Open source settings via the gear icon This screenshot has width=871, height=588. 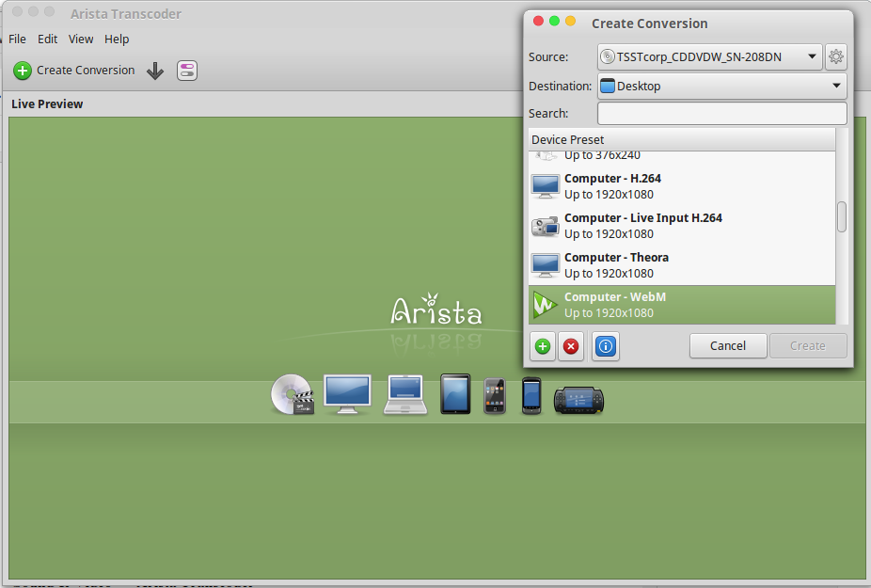836,56
